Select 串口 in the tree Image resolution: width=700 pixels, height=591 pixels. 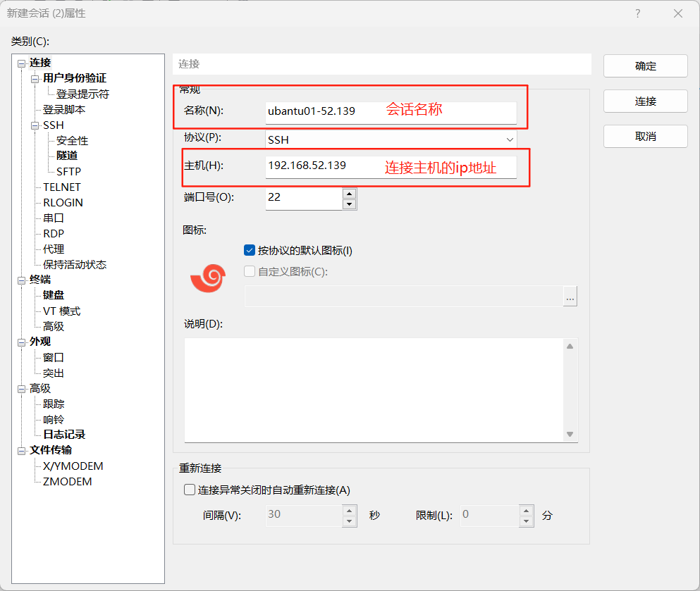[x=54, y=218]
